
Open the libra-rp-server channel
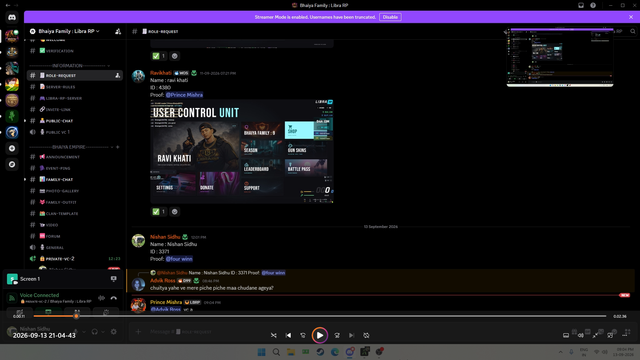[75, 98]
